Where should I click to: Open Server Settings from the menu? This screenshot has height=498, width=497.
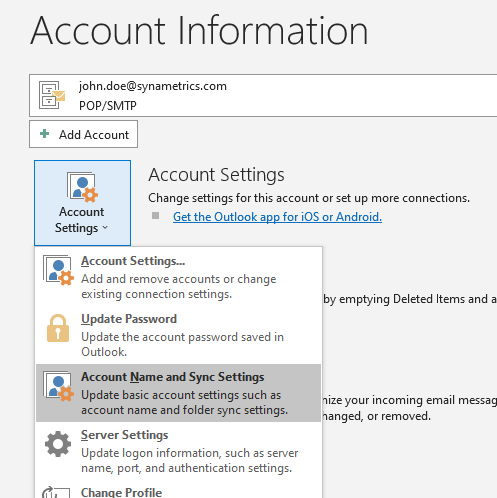click(179, 451)
